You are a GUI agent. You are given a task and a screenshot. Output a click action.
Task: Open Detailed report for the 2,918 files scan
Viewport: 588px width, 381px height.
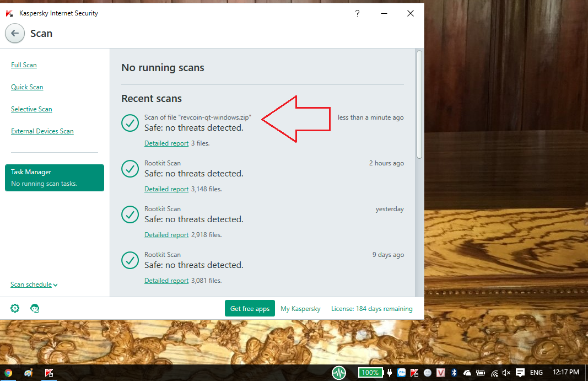(166, 235)
